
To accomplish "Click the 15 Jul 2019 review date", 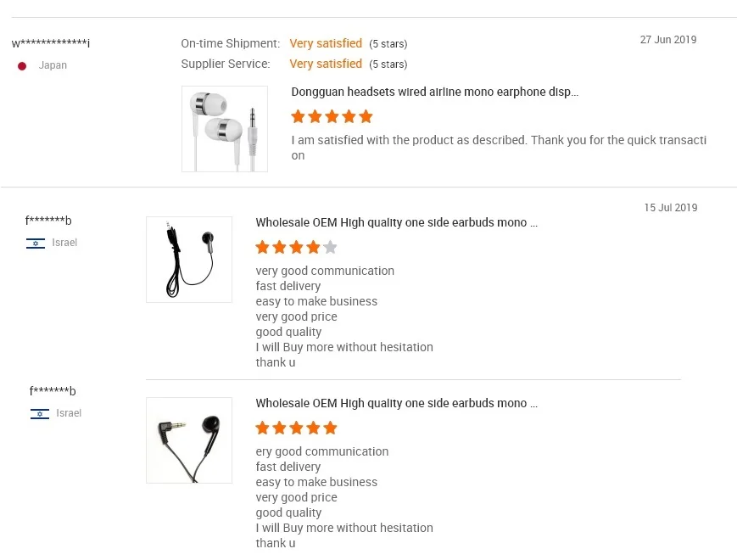I will click(670, 208).
